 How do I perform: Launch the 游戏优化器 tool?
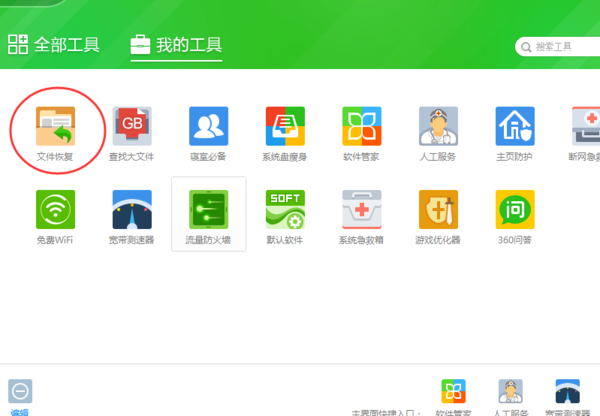438,210
